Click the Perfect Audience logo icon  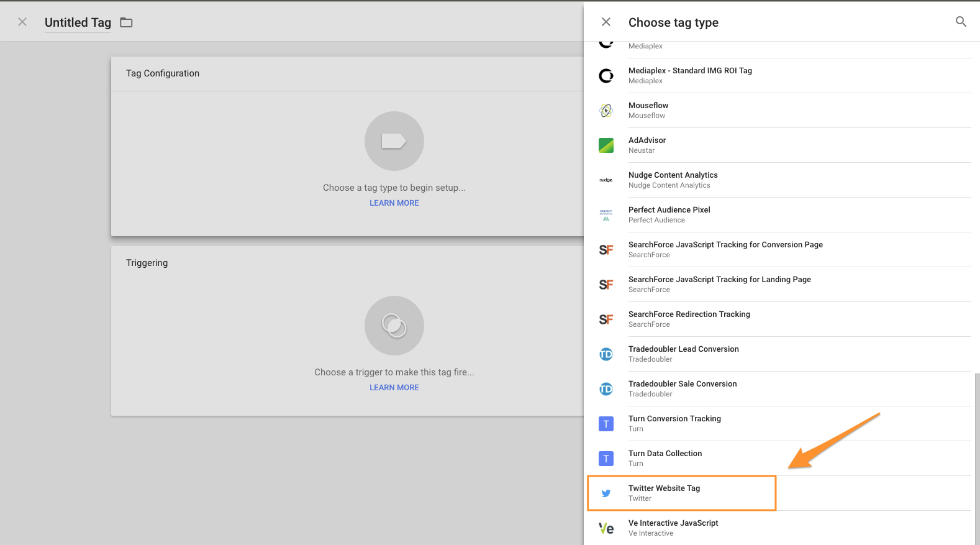pyautogui.click(x=606, y=215)
